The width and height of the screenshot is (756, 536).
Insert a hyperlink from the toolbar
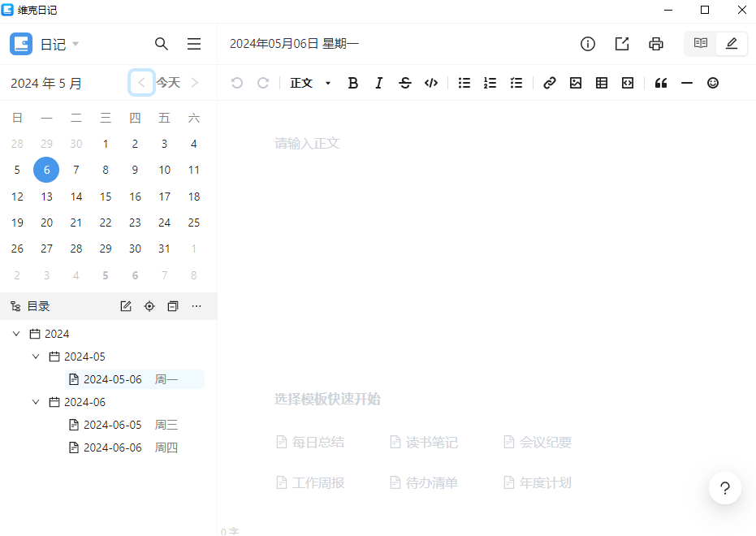coord(549,82)
